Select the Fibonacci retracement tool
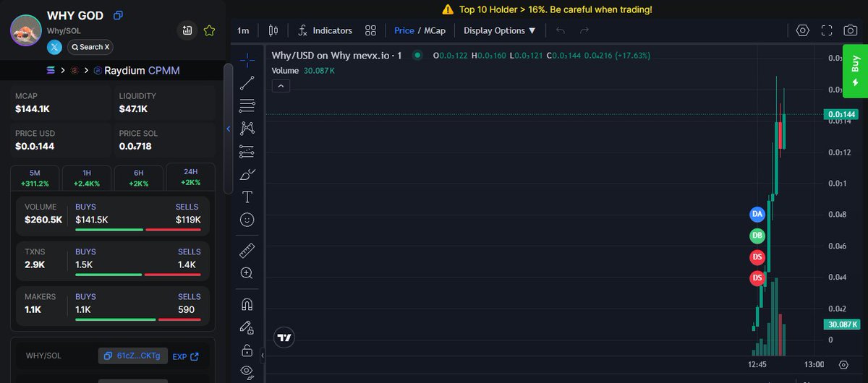Viewport: 868px width, 383px height. pyautogui.click(x=247, y=106)
